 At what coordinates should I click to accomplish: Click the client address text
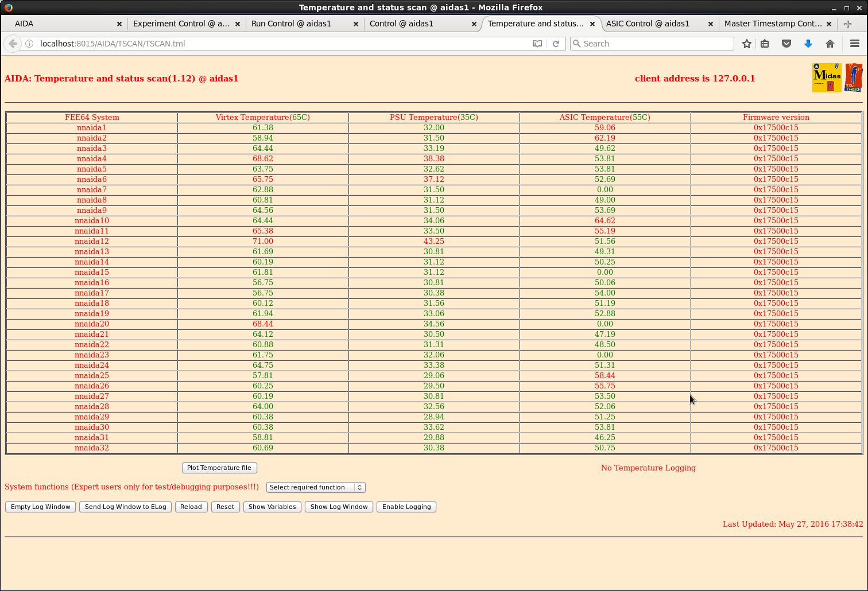click(695, 79)
